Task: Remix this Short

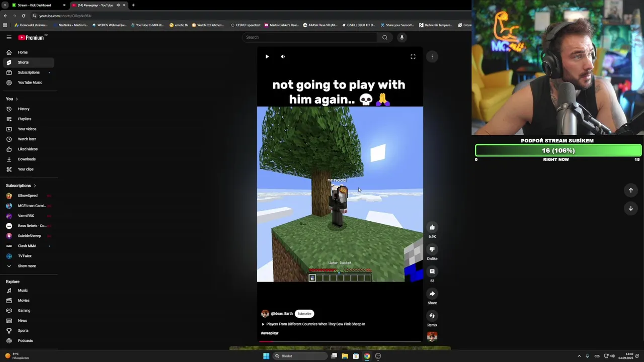Action: [432, 316]
